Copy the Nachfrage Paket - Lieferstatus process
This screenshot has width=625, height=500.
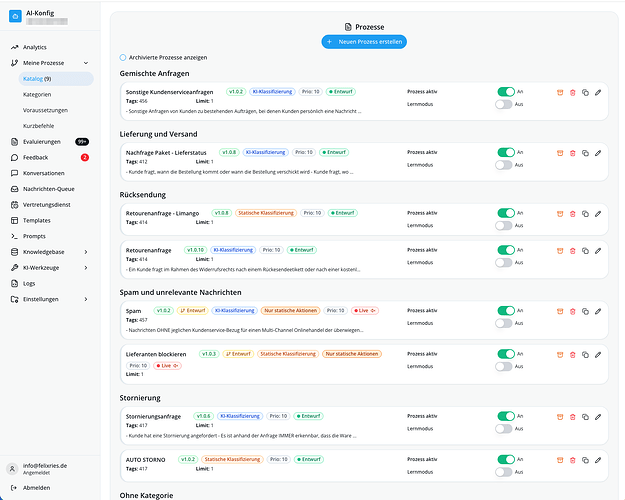click(x=585, y=153)
